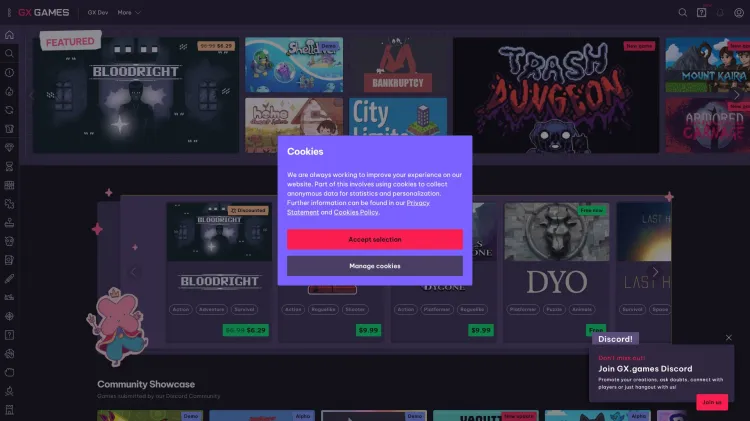750x421 pixels.
Task: Open search from the left sidebar magnifier
Action: point(9,54)
